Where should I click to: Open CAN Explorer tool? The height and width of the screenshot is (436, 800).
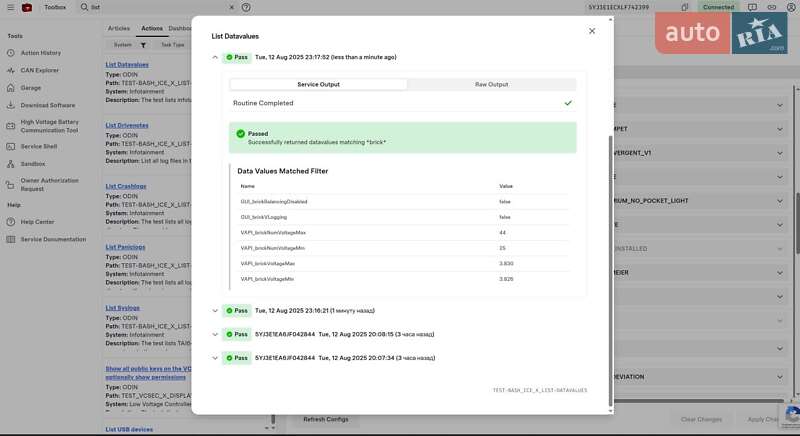pyautogui.click(x=39, y=70)
